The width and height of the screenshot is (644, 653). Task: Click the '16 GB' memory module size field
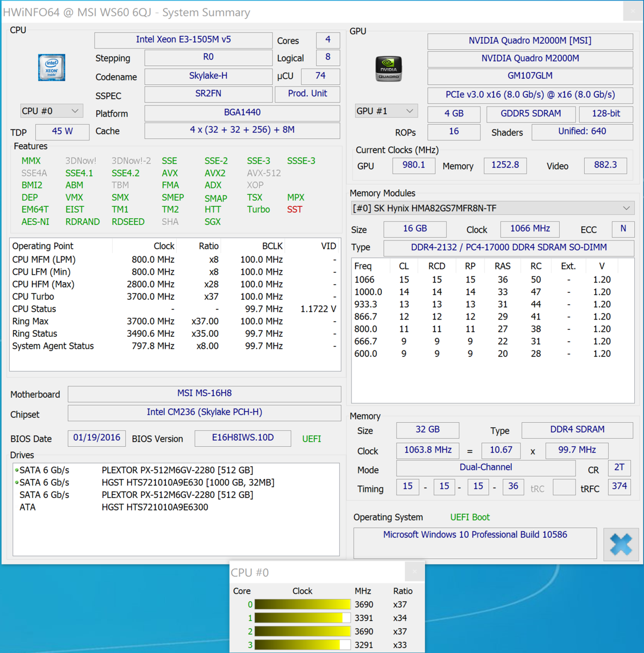(x=415, y=229)
